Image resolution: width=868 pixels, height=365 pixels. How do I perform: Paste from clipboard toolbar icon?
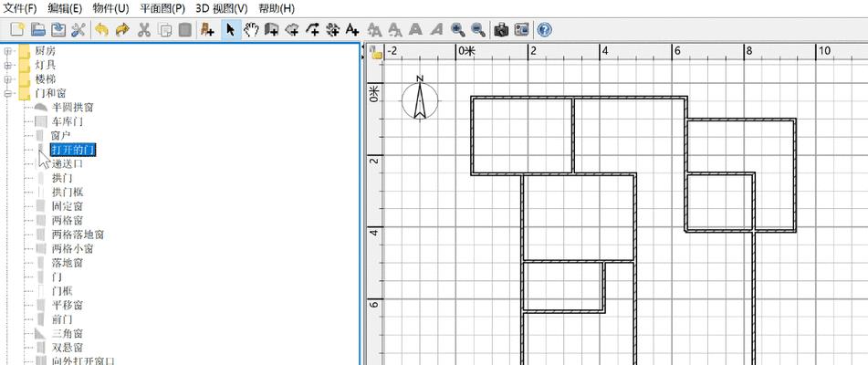pos(185,30)
